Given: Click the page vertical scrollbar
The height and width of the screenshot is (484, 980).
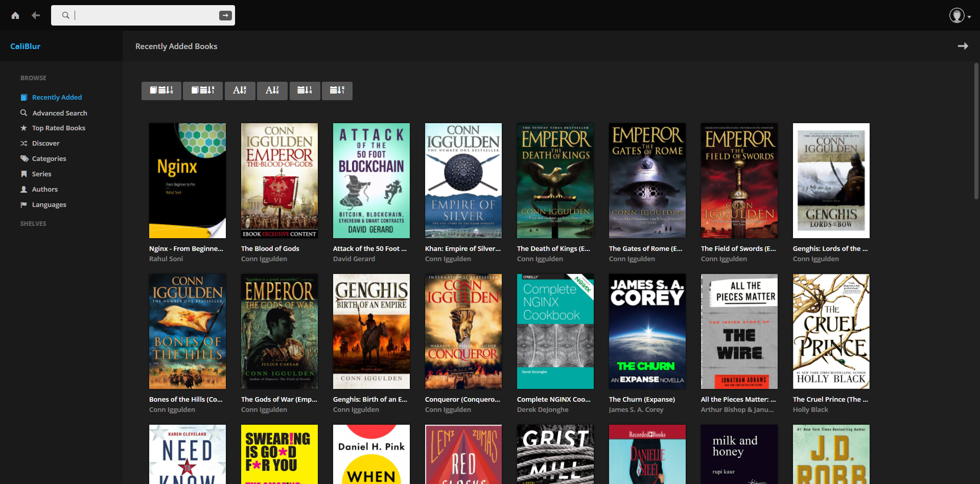Looking at the screenshot, I should click(x=976, y=133).
